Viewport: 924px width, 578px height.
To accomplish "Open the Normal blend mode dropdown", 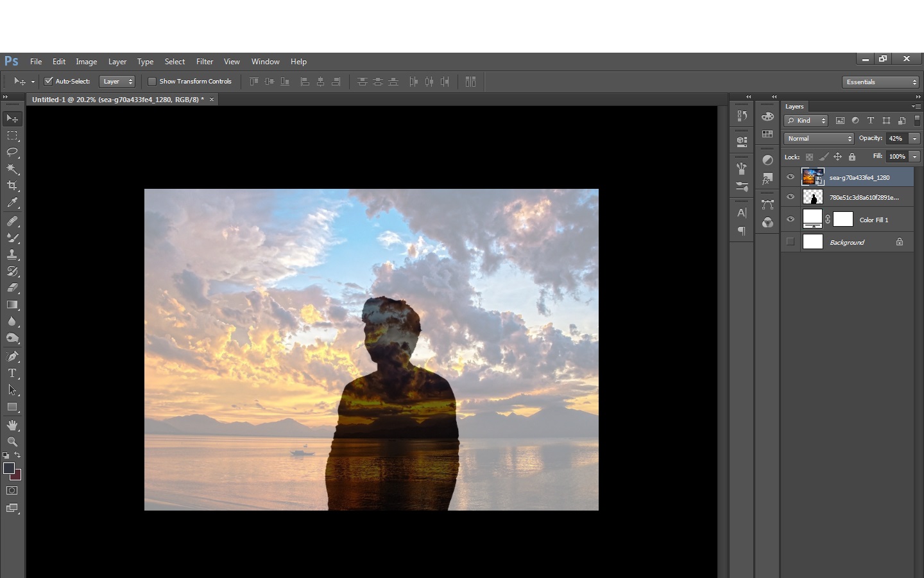I will click(x=819, y=139).
